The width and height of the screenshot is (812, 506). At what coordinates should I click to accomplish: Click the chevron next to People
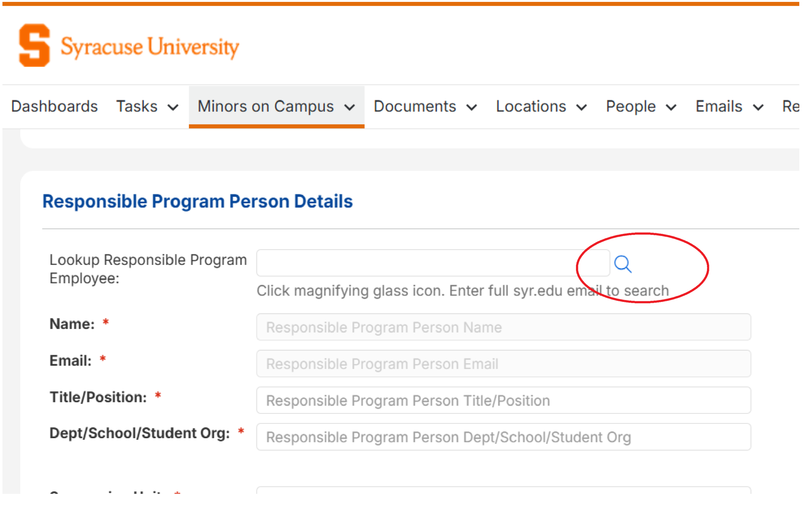click(671, 107)
